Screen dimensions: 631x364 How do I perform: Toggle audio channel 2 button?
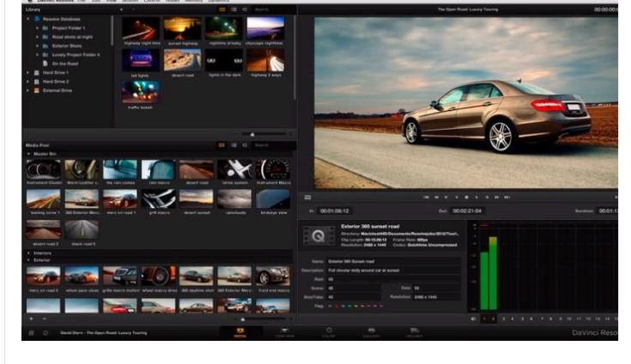[493, 318]
